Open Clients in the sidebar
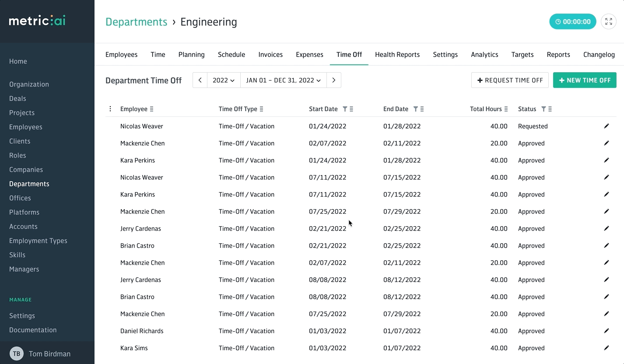The height and width of the screenshot is (364, 624). 20,141
